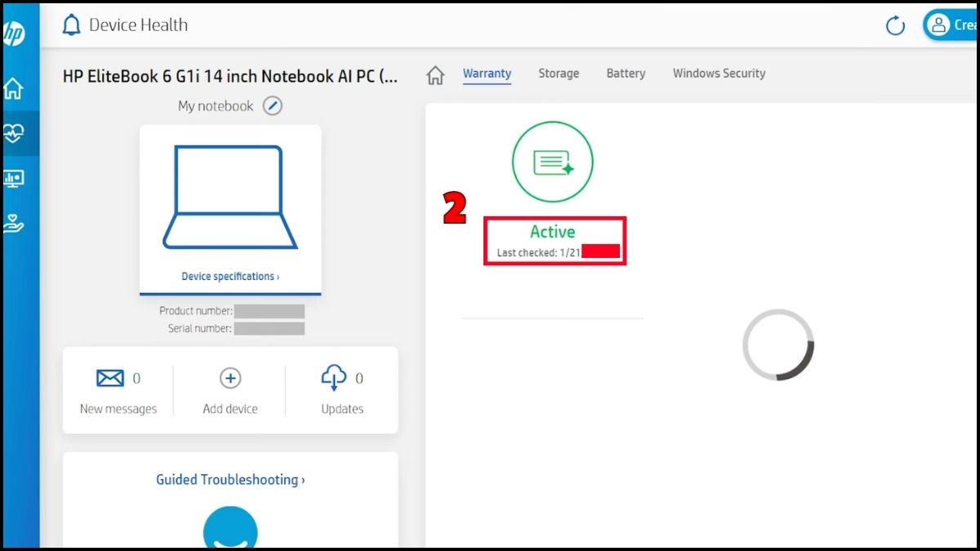The width and height of the screenshot is (980, 551).
Task: Edit the notebook name with pencil icon
Action: [x=272, y=106]
